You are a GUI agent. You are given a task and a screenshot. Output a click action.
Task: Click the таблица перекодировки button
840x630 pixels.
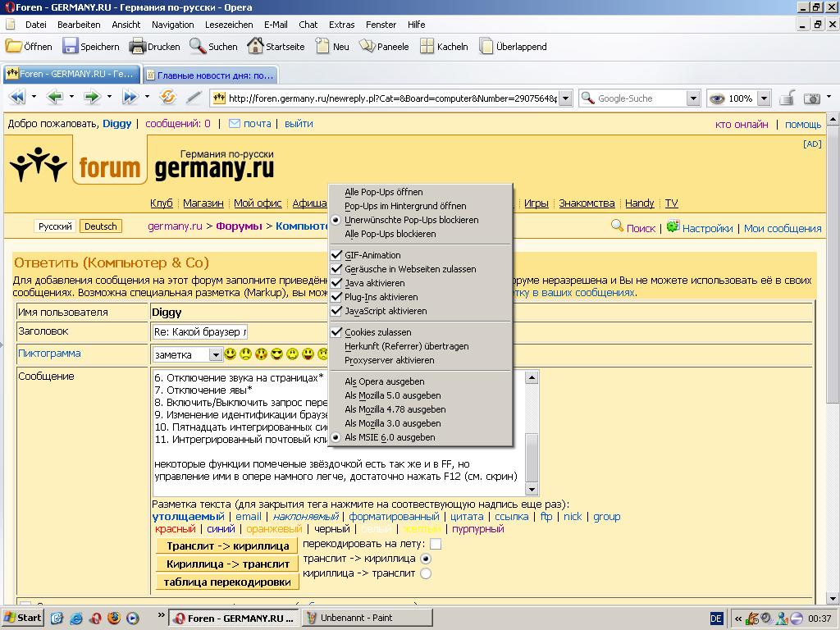[x=227, y=582]
